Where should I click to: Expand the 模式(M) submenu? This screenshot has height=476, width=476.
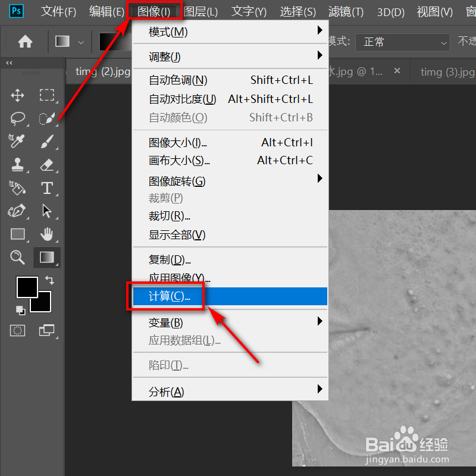pyautogui.click(x=230, y=32)
